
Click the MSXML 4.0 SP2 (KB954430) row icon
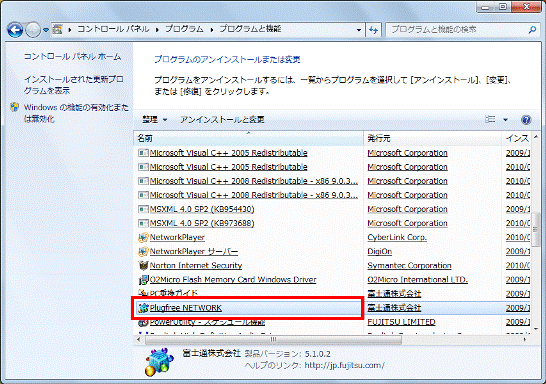coord(143,209)
